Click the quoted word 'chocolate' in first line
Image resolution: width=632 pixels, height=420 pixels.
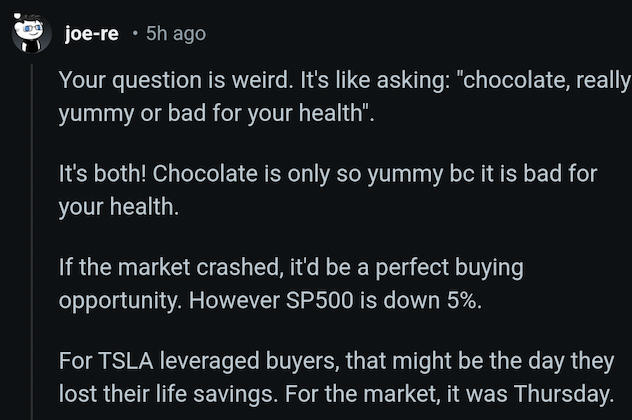point(516,80)
